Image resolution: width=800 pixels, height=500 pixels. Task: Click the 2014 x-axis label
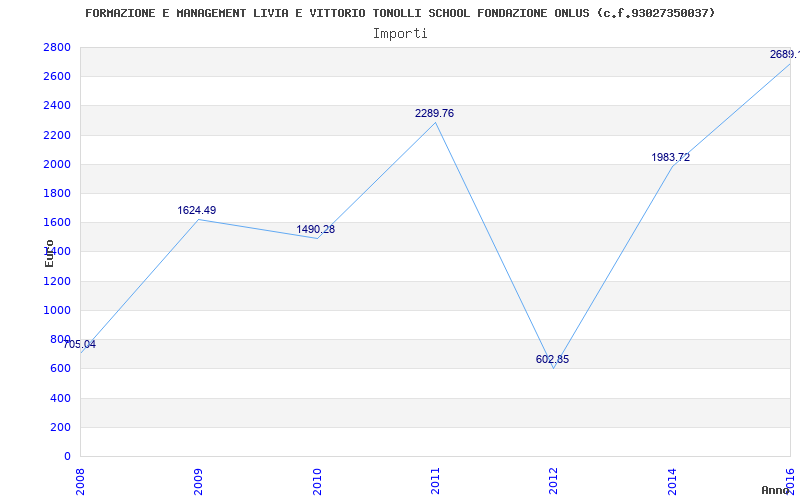672,482
